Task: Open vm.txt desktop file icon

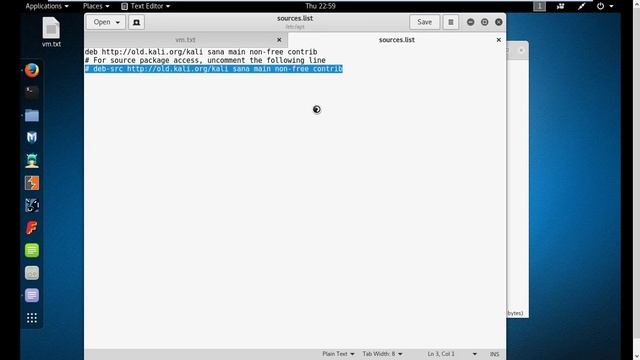Action: (51, 32)
